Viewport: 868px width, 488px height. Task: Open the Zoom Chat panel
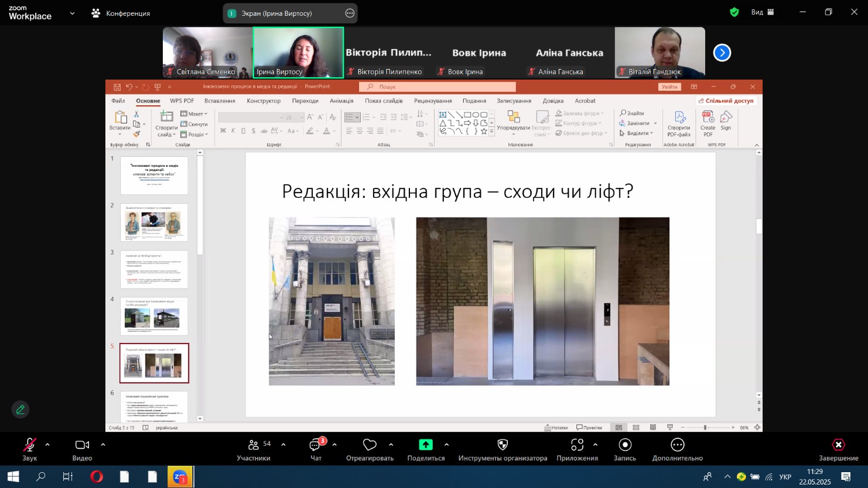316,446
